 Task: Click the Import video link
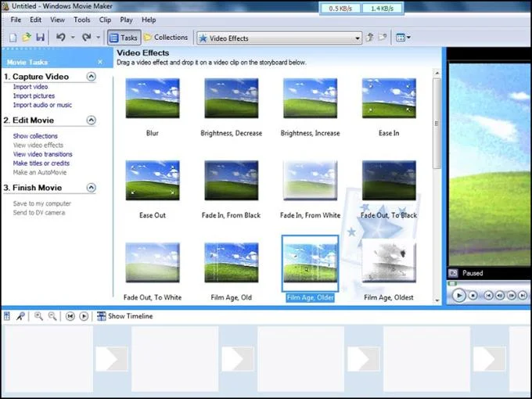coord(31,87)
